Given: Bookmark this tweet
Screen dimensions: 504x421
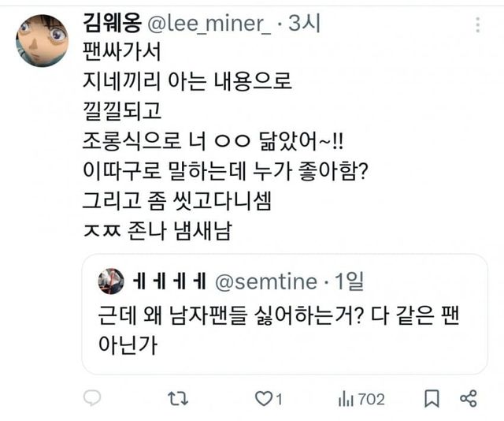Looking at the screenshot, I should 432,400.
